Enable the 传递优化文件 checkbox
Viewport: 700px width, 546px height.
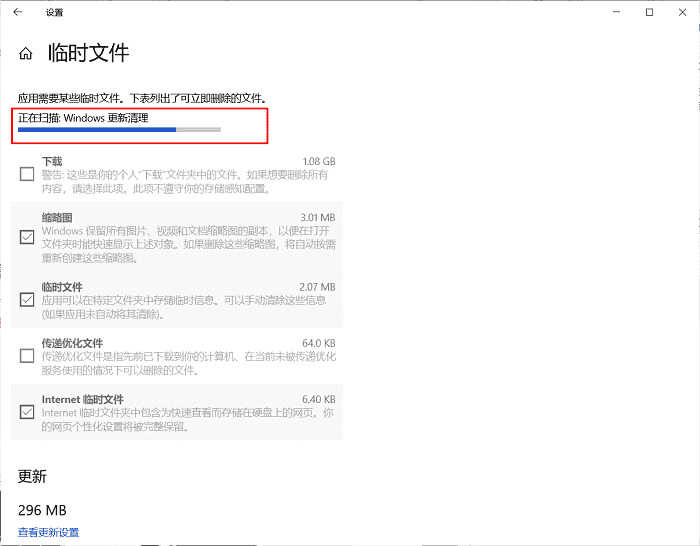click(27, 356)
